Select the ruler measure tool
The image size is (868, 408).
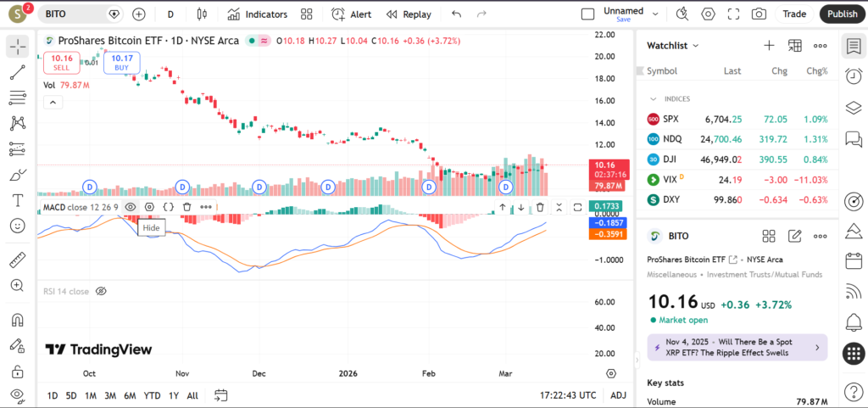[17, 260]
